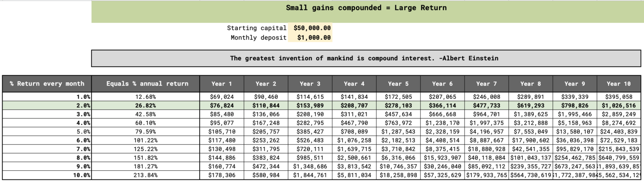The image size is (644, 182).
Task: Click the 'Year 3' column header
Action: pos(310,83)
